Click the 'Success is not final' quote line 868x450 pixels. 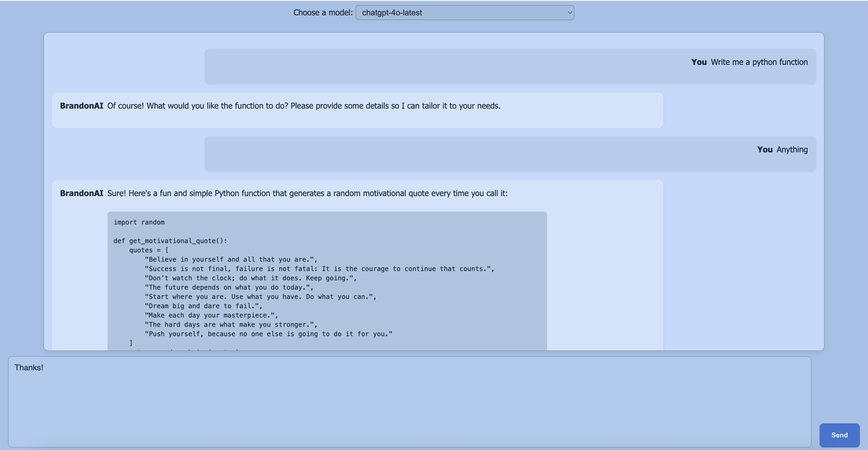(319, 269)
